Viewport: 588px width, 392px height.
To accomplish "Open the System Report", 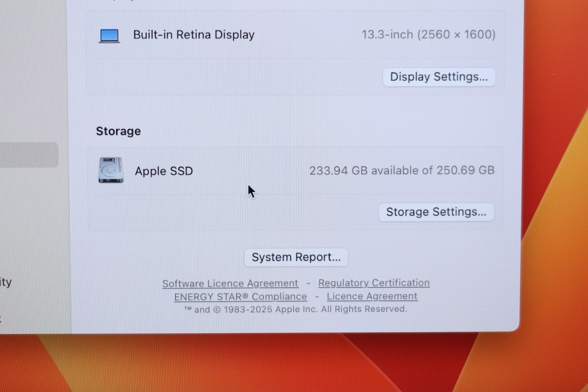I will pos(296,257).
